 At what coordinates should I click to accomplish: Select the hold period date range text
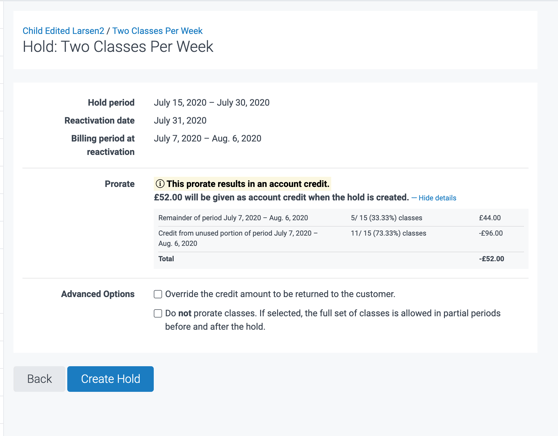[x=211, y=103]
